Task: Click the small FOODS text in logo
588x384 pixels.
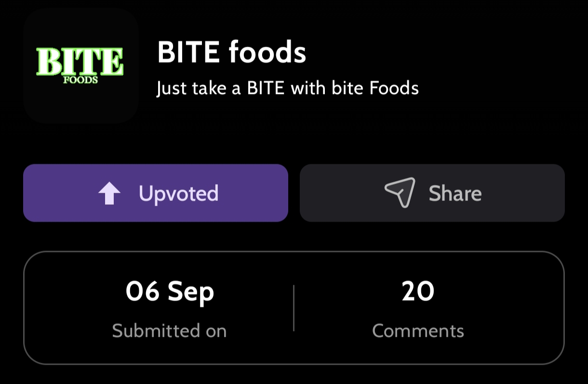Action: click(80, 80)
